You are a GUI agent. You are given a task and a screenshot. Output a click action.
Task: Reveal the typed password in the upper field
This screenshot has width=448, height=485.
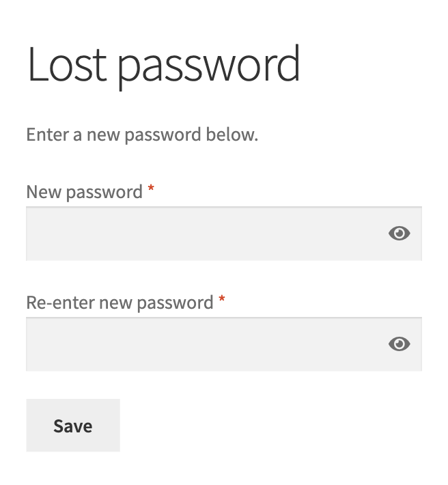[x=399, y=233]
